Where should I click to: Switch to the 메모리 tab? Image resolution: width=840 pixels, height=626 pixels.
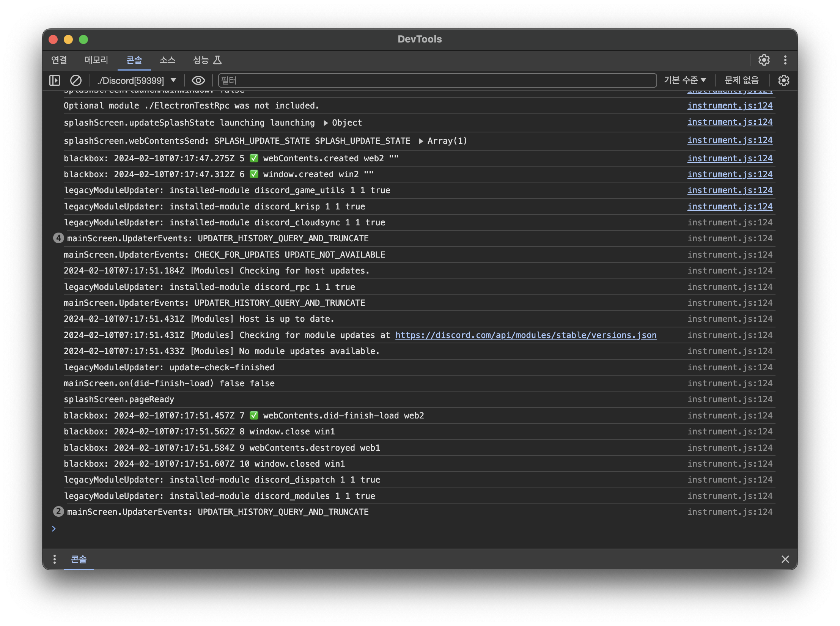(x=96, y=60)
